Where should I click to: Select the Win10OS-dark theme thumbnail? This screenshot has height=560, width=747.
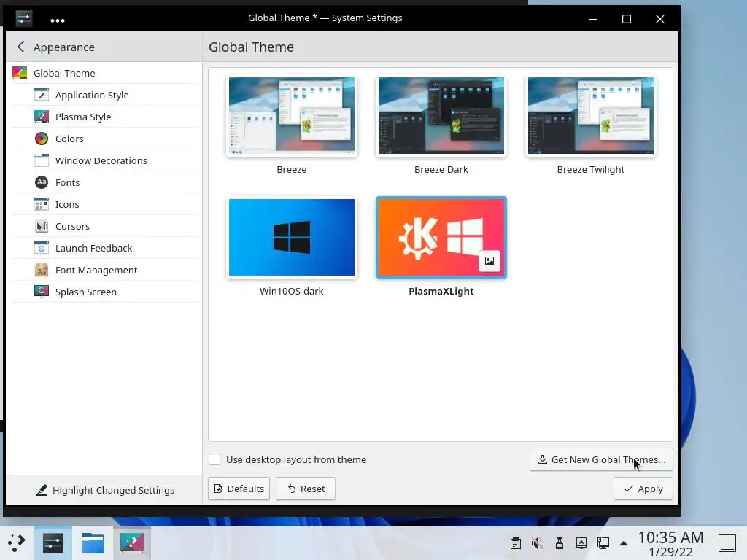tap(292, 237)
